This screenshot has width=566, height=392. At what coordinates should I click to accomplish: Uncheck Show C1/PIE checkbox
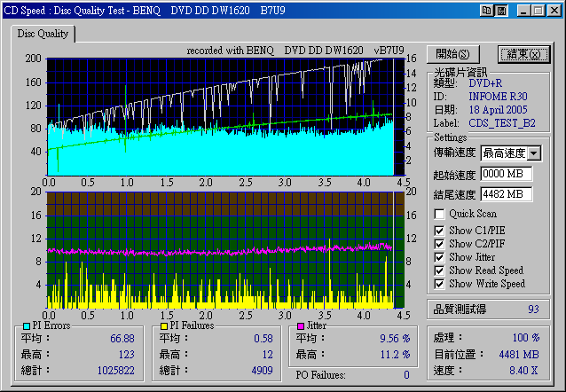pyautogui.click(x=440, y=230)
